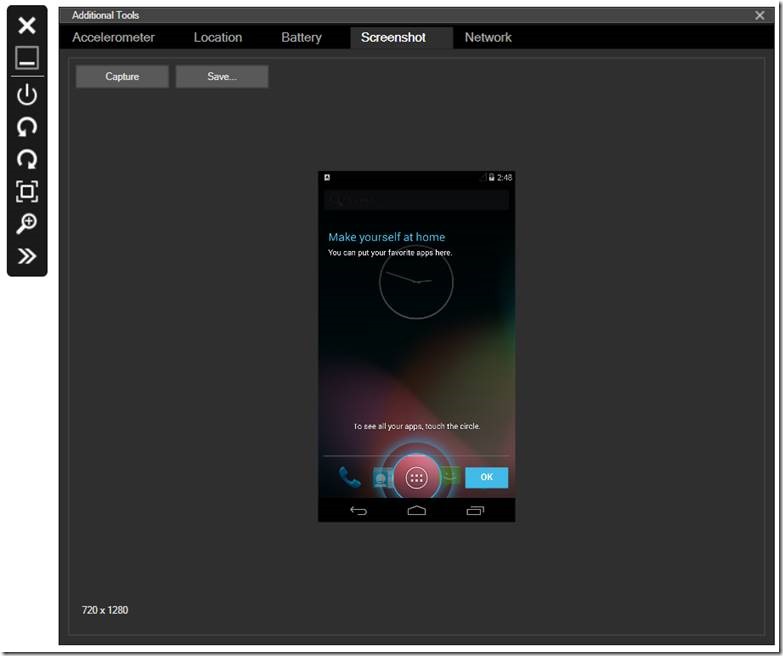Click the captured phone screenshot's clock widget
783x656 pixels.
pos(416,282)
